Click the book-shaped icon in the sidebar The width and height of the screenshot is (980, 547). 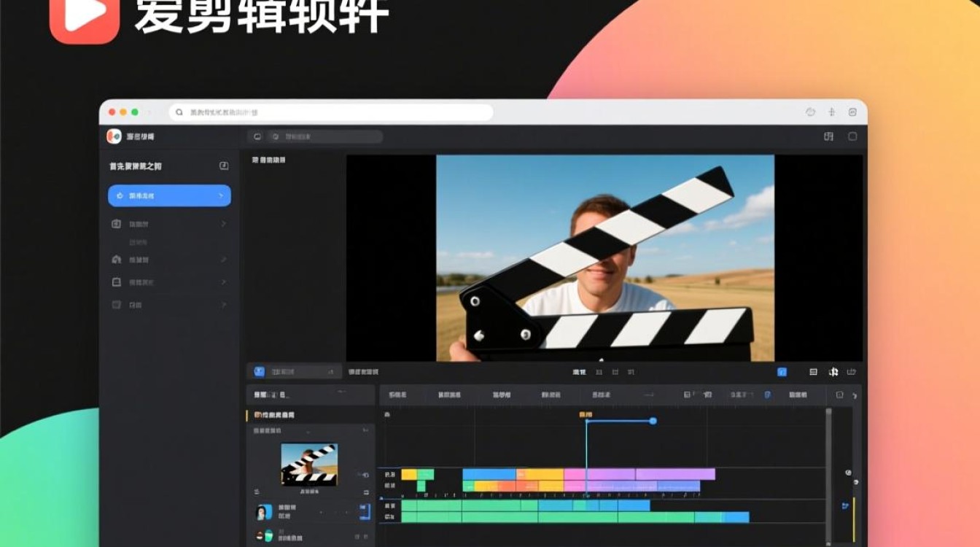(x=116, y=282)
